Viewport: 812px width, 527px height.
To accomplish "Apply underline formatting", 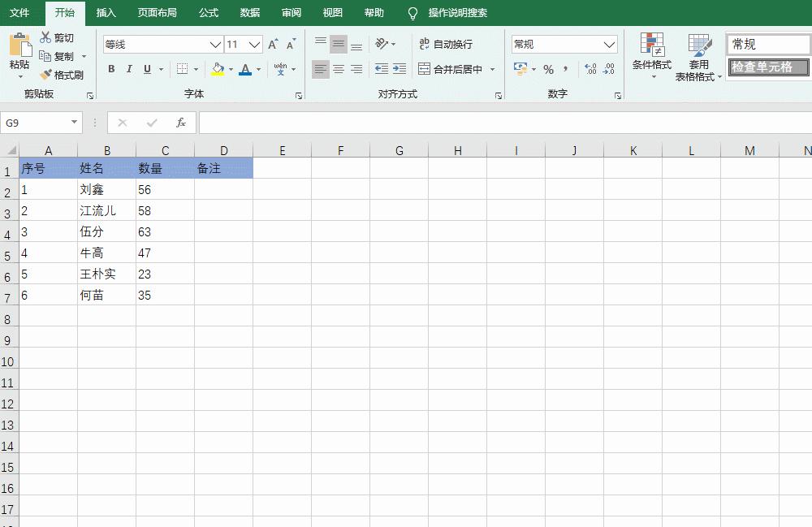I will pos(146,69).
